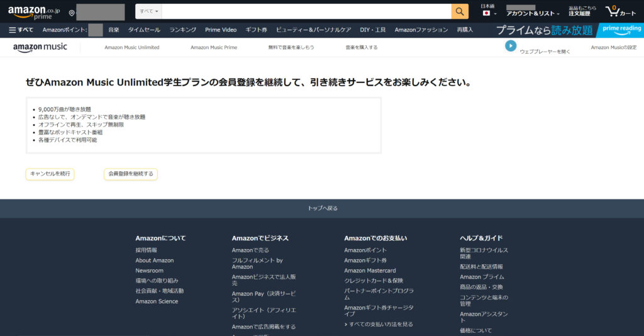The height and width of the screenshot is (336, 644).
Task: Open Amazonで売る footer link
Action: pyautogui.click(x=250, y=250)
